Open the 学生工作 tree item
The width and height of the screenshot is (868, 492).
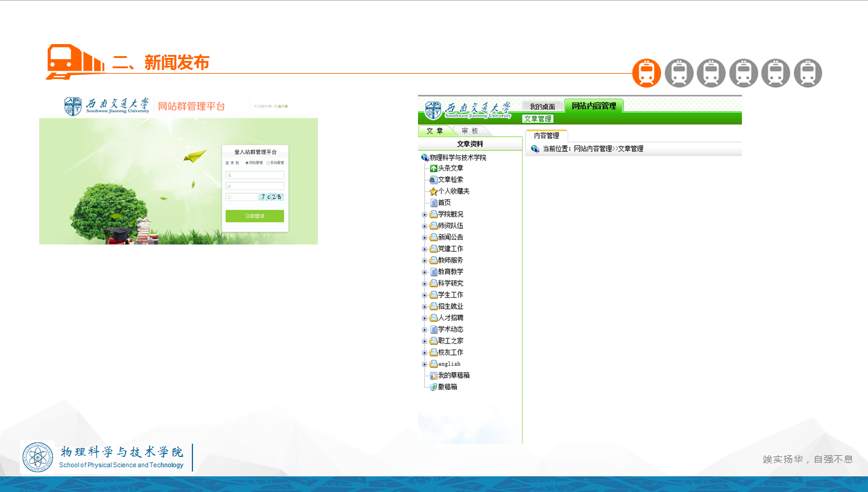point(450,295)
